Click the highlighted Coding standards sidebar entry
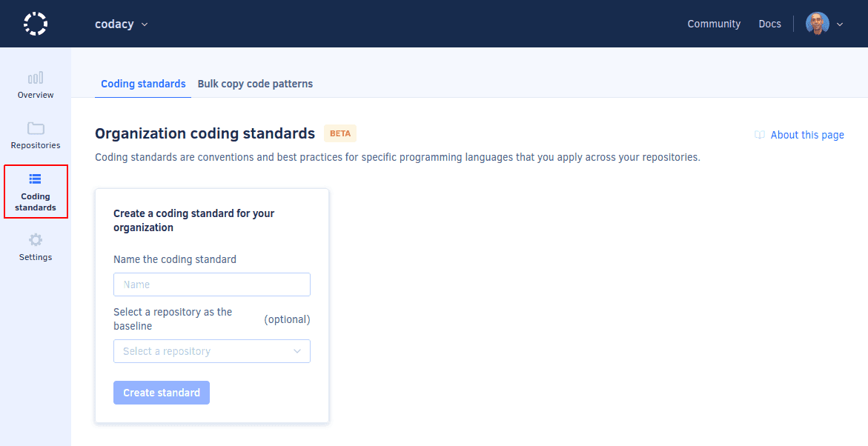Screen dimensions: 868x446 tap(35, 192)
